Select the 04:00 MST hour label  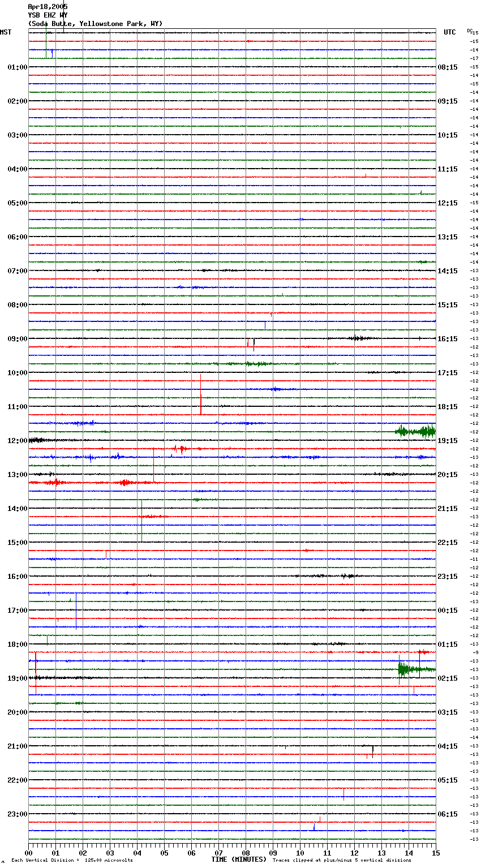pyautogui.click(x=18, y=169)
